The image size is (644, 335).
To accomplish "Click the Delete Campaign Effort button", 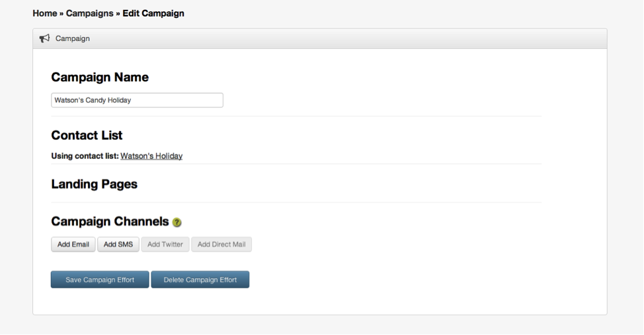I will click(x=200, y=279).
